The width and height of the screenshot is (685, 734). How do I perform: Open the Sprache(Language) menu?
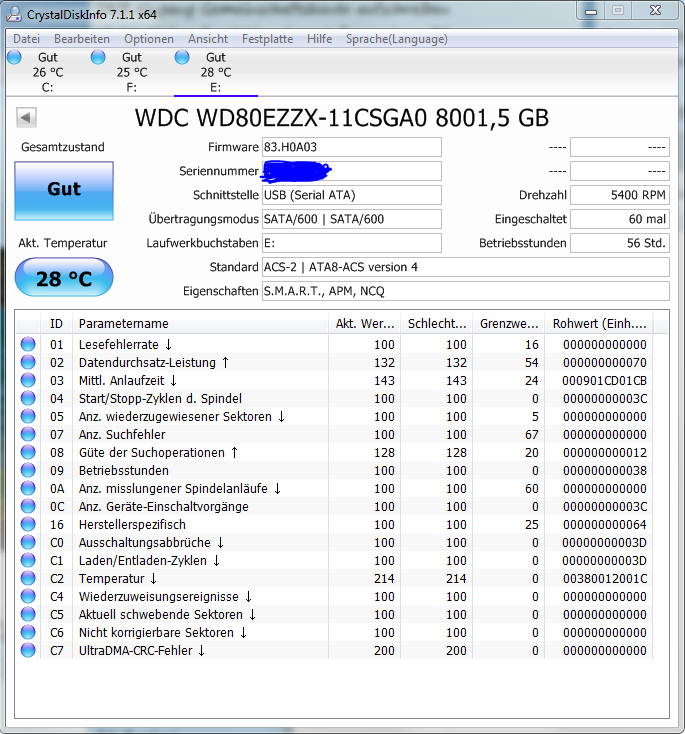click(x=397, y=39)
